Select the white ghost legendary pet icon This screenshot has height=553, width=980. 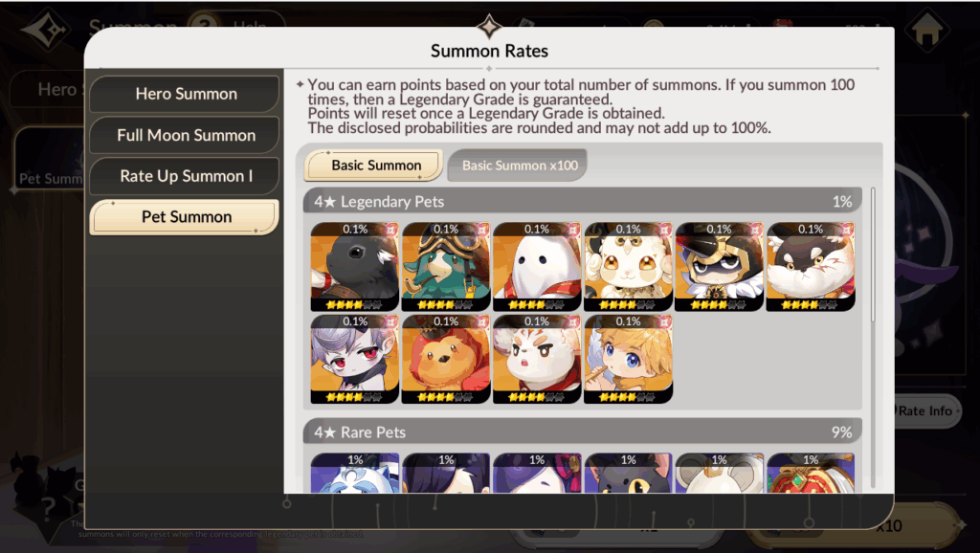pyautogui.click(x=537, y=267)
